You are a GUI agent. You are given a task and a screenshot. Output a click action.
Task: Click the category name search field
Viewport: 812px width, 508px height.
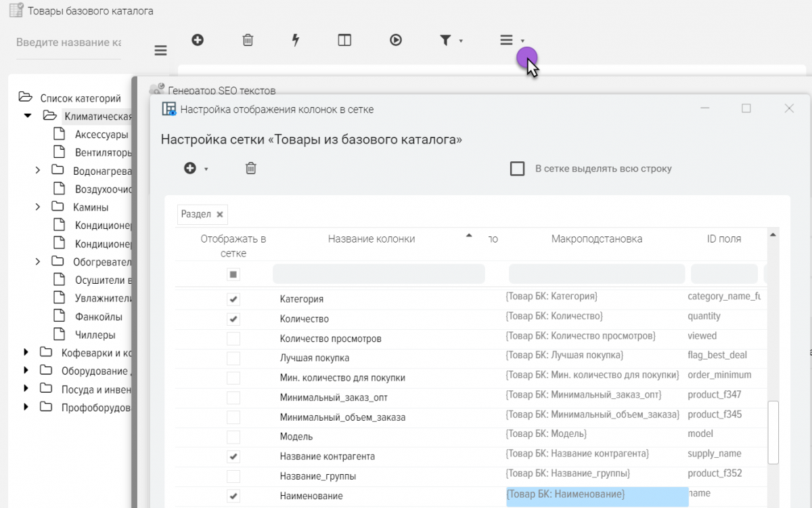[x=68, y=43]
